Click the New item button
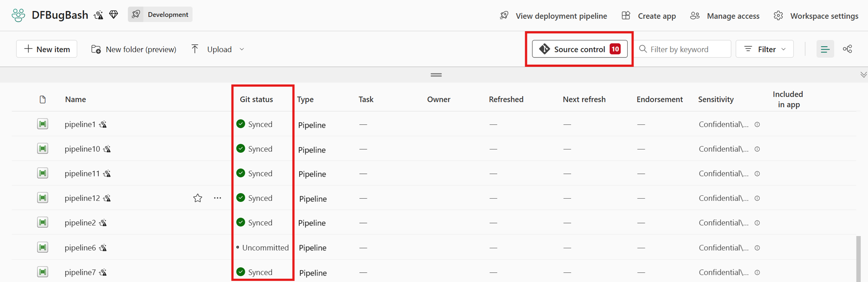 click(47, 49)
